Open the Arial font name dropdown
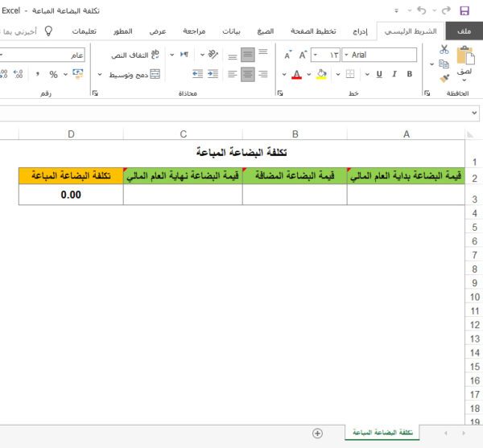The image size is (483, 448). coord(346,55)
